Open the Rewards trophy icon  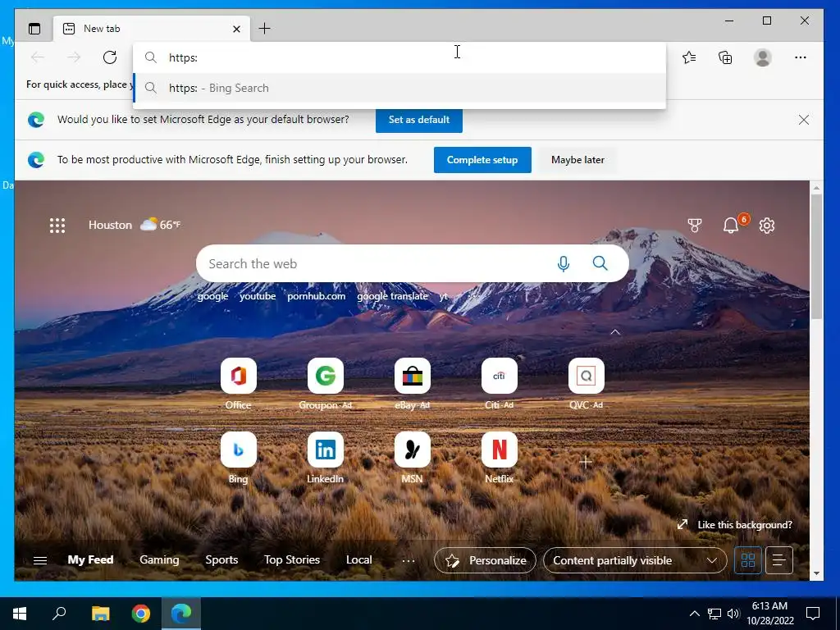coord(695,226)
